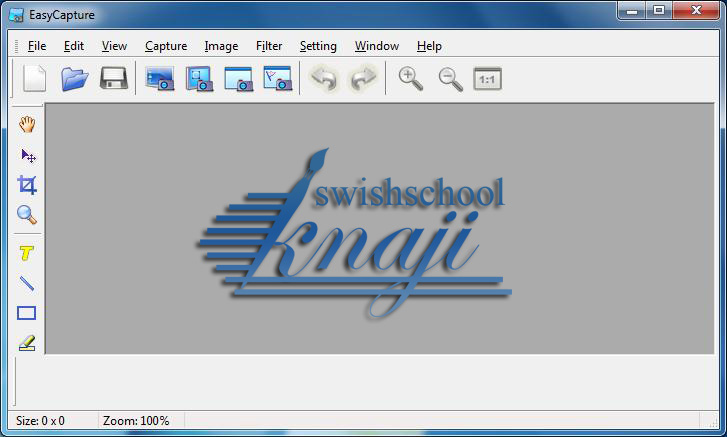Activate the Highlighter tool
Screen dimensions: 727x437
(x=27, y=343)
